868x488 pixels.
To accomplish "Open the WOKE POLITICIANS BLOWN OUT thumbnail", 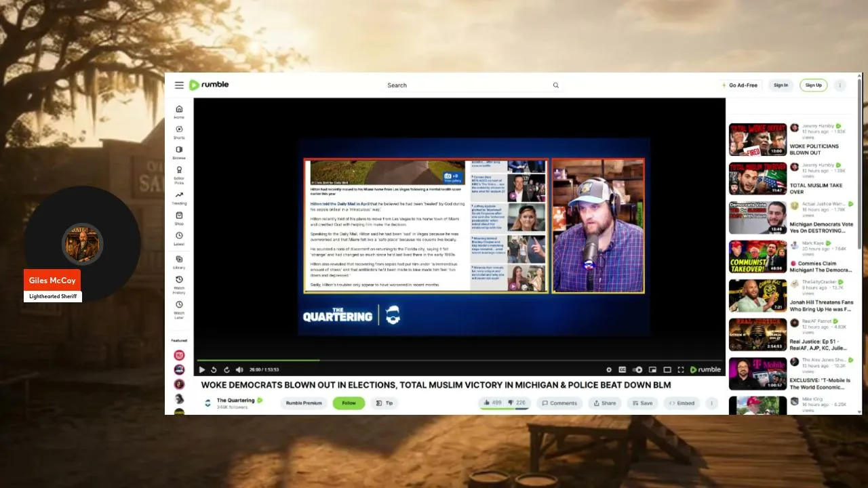I will pyautogui.click(x=757, y=140).
